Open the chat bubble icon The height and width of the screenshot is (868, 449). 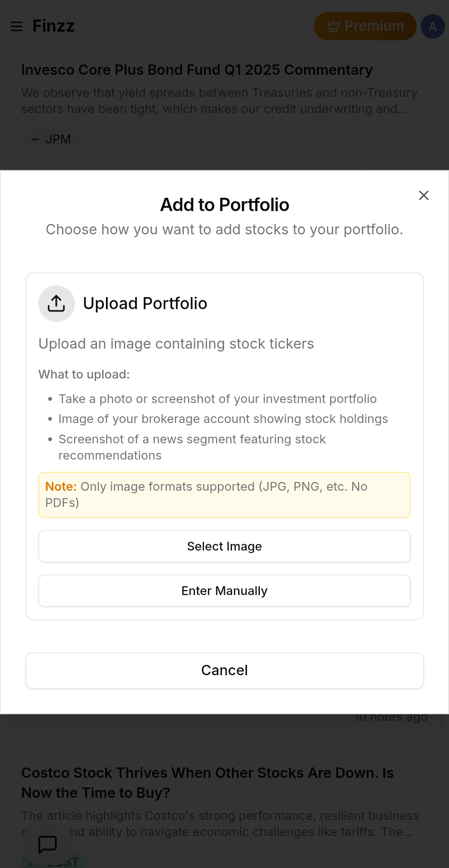tap(48, 844)
